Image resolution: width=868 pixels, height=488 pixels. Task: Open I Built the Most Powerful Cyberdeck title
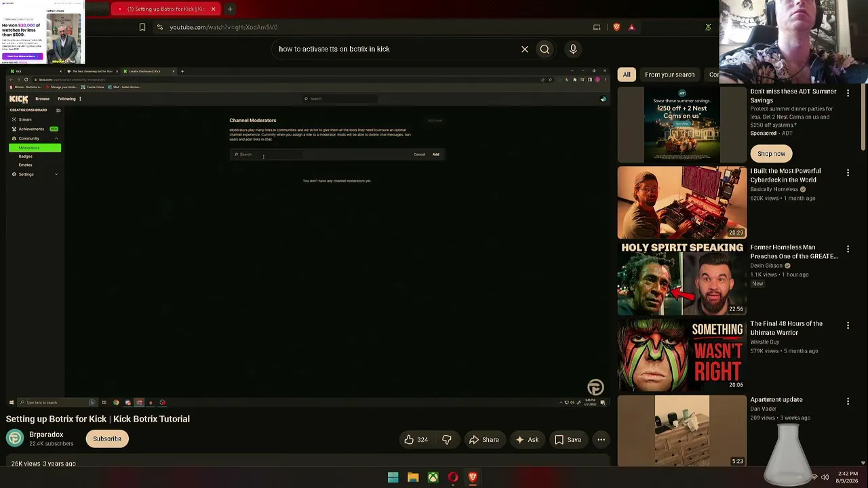tap(785, 176)
